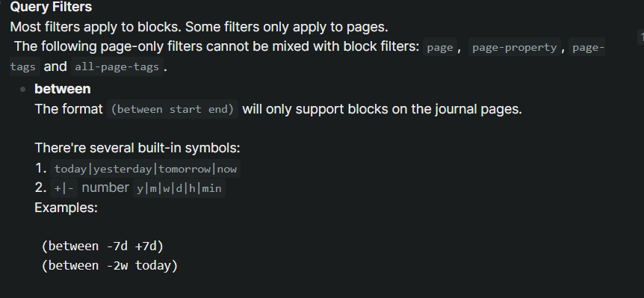This screenshot has height=298, width=644.
Task: Click the bullet next to the between block
Action: click(x=23, y=90)
